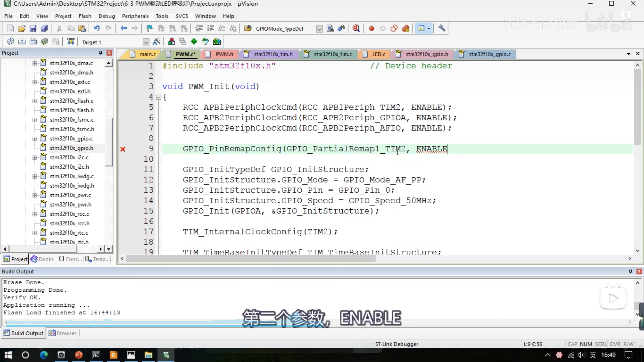Open the Books panel tab
The width and height of the screenshot is (644, 362).
pyautogui.click(x=42, y=259)
